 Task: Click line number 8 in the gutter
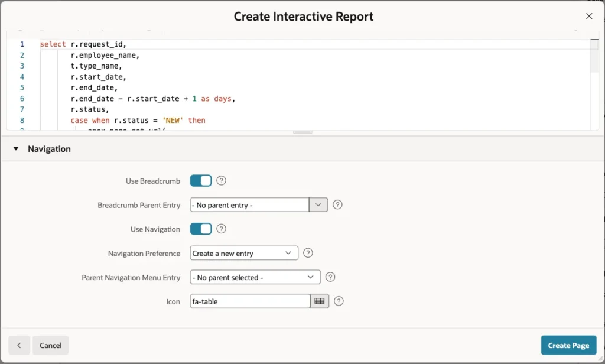22,120
